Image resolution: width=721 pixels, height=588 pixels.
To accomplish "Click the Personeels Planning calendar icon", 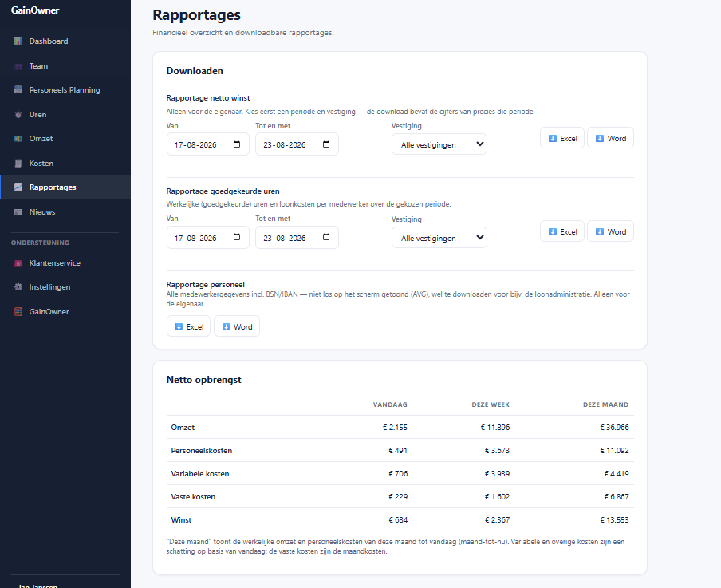I will [x=18, y=89].
